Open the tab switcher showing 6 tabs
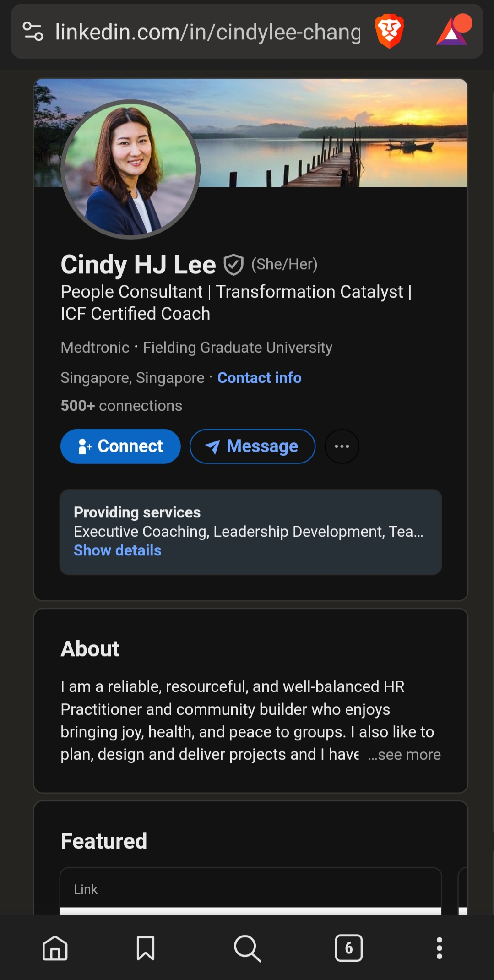The width and height of the screenshot is (494, 980). [x=349, y=947]
